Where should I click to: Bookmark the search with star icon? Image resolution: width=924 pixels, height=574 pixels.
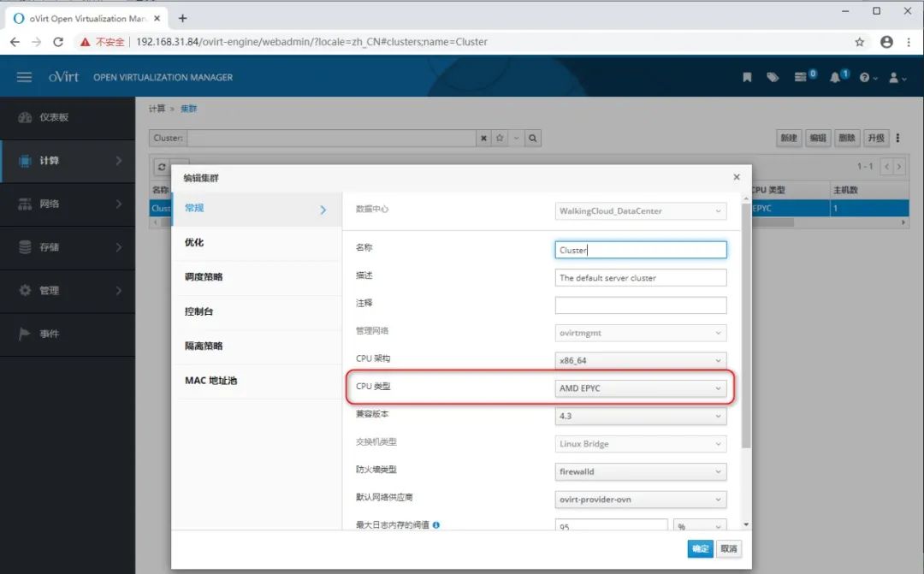pyautogui.click(x=500, y=138)
